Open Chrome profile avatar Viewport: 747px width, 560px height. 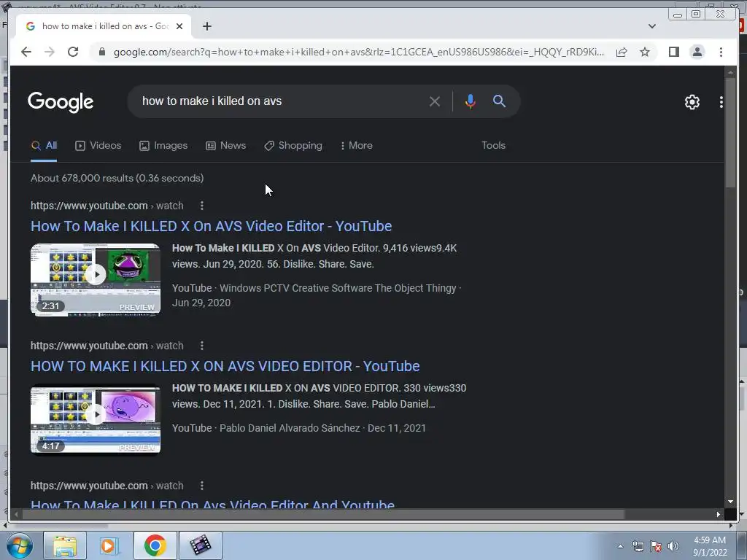(x=697, y=52)
